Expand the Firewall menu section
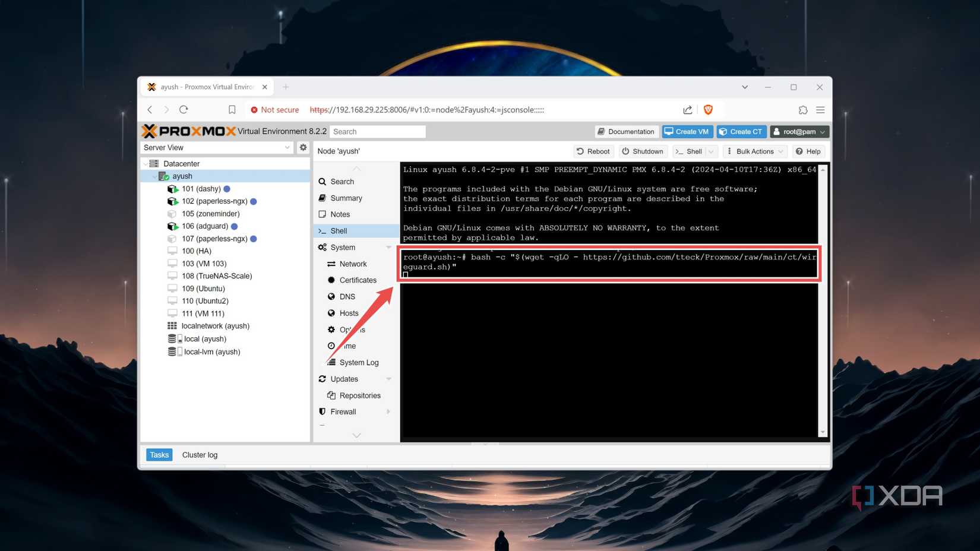 (x=389, y=412)
